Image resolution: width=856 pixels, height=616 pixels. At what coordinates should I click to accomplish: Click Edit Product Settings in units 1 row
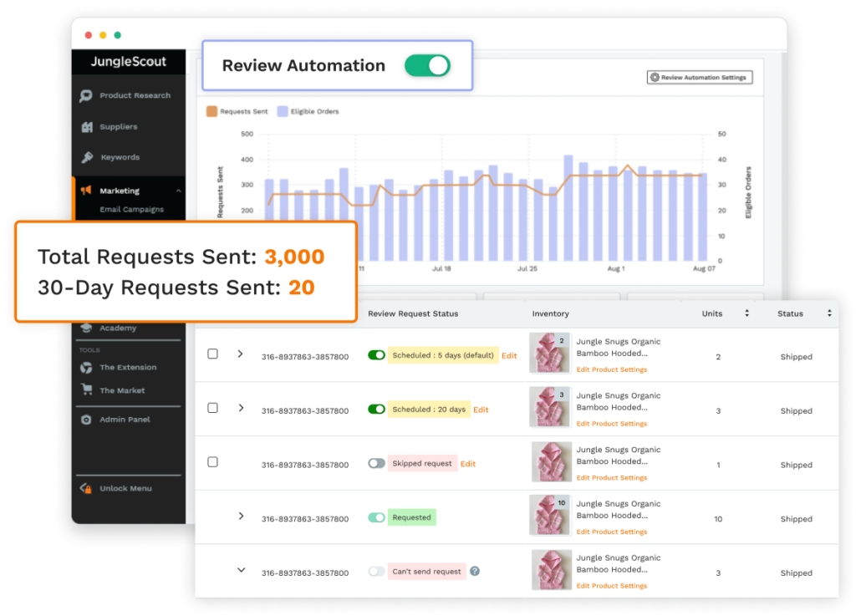tap(611, 477)
